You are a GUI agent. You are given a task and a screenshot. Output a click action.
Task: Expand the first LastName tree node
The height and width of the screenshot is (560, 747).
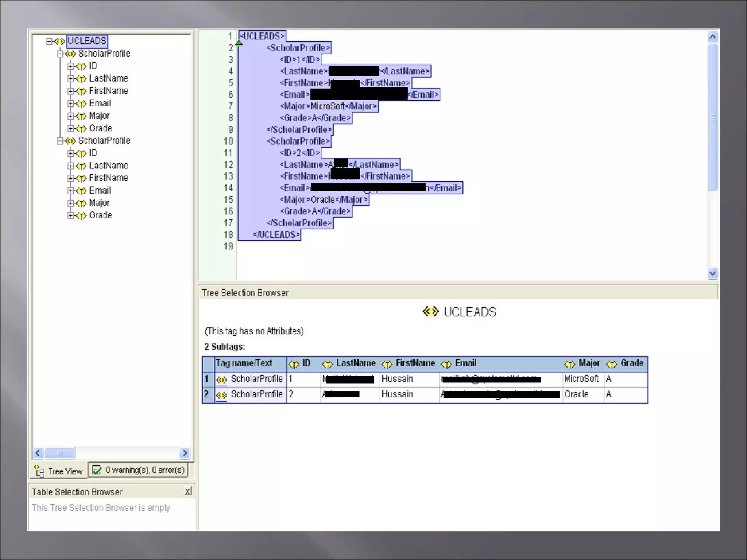(x=71, y=79)
